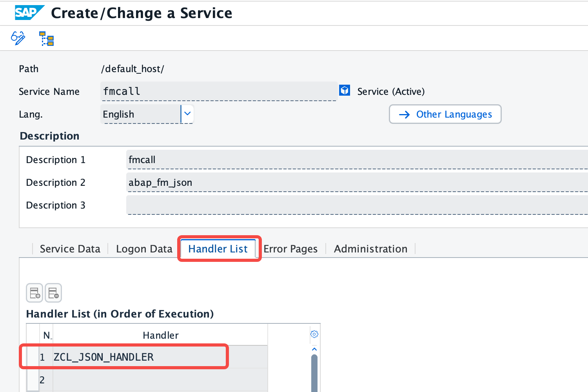Click the up arrow of the handler list scrollbar
Image resolution: width=588 pixels, height=392 pixels.
(314, 349)
